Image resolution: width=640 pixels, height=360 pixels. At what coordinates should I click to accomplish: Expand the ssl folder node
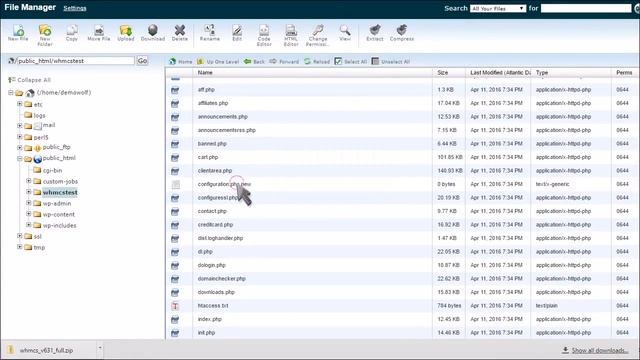click(20, 236)
